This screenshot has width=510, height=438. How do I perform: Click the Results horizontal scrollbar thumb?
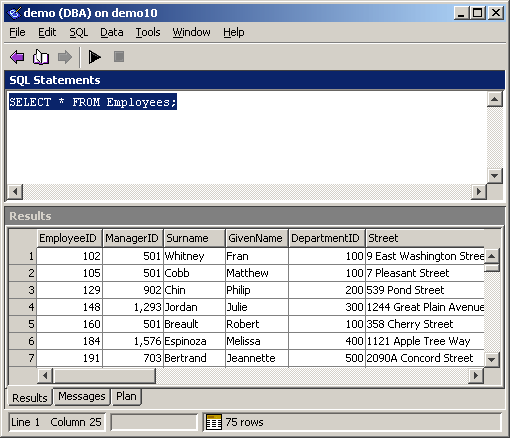click(x=104, y=375)
